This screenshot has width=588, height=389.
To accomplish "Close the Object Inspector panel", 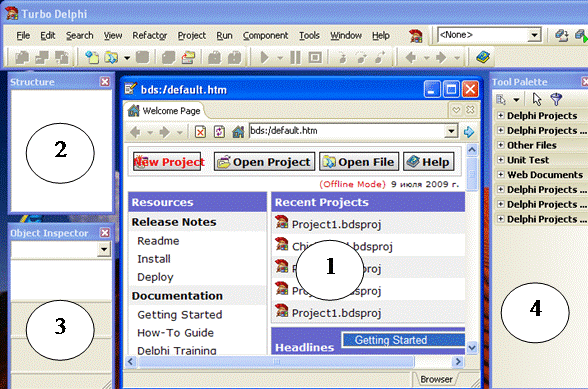I will coord(105,233).
